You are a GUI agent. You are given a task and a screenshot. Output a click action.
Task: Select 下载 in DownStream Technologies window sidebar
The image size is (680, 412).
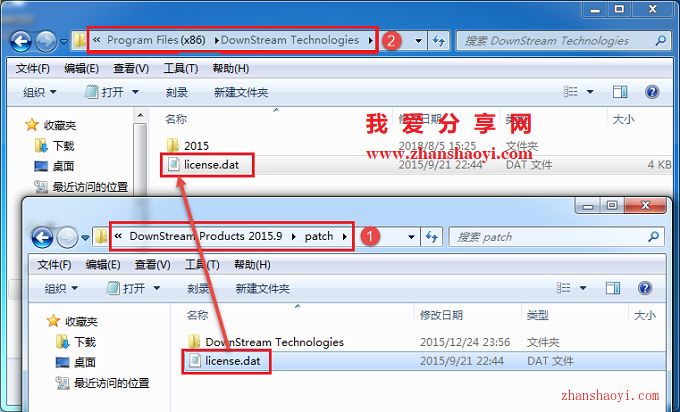click(x=54, y=146)
